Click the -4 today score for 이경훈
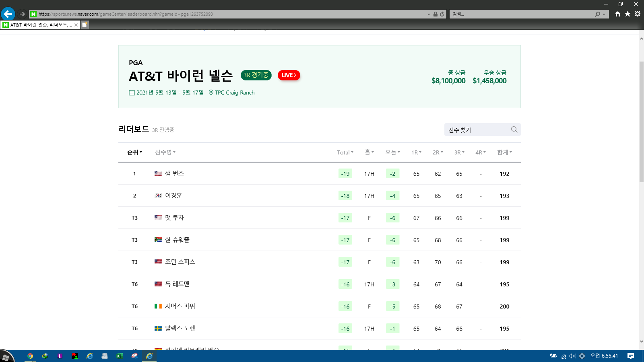Image resolution: width=644 pixels, height=362 pixels. pyautogui.click(x=393, y=196)
